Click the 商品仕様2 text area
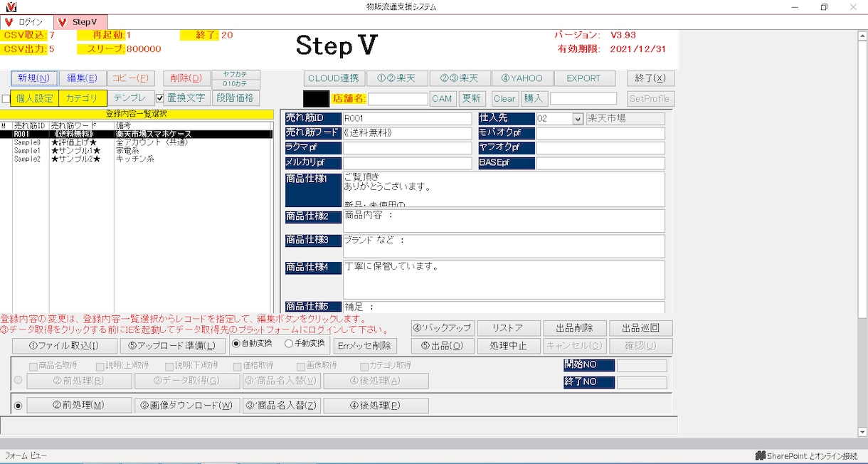Screen dimensions: 868x464 click(x=504, y=221)
